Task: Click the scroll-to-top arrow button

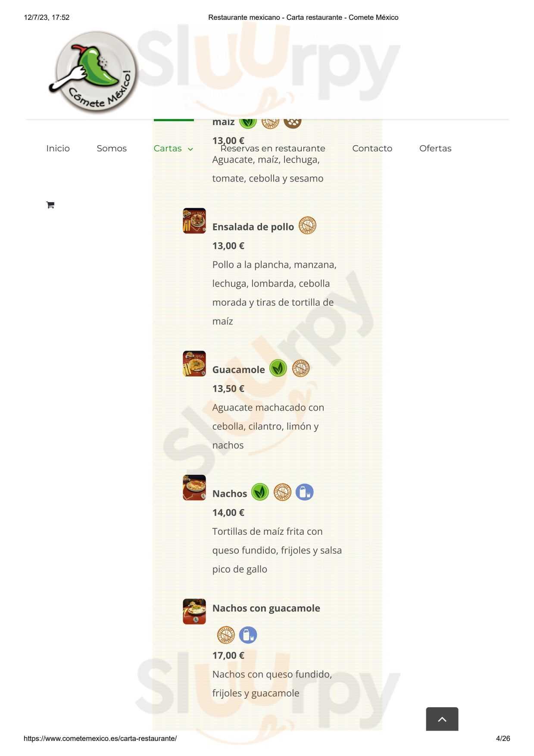Action: point(442,719)
